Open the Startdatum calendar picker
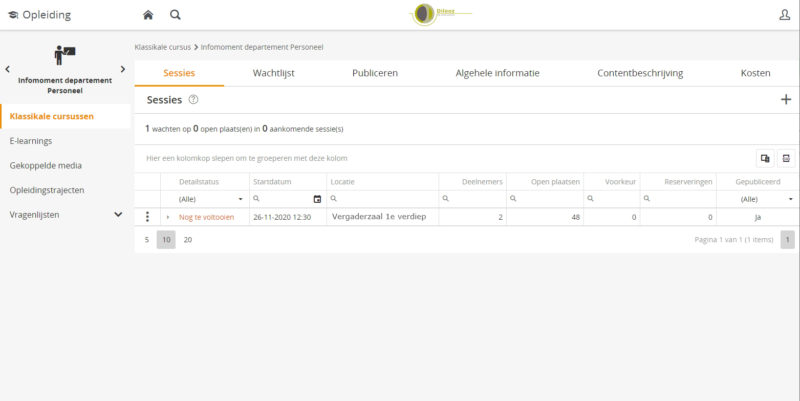This screenshot has width=800, height=401. (317, 199)
